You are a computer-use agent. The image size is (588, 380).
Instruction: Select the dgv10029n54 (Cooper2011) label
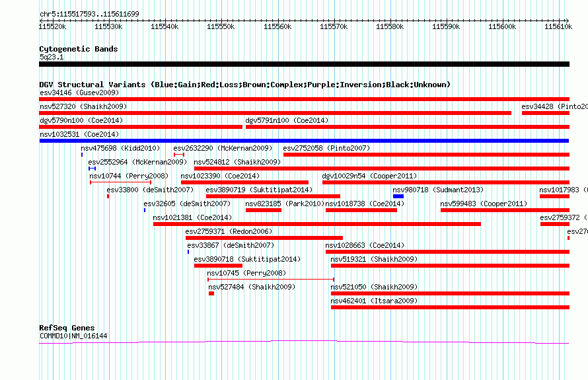coord(369,176)
